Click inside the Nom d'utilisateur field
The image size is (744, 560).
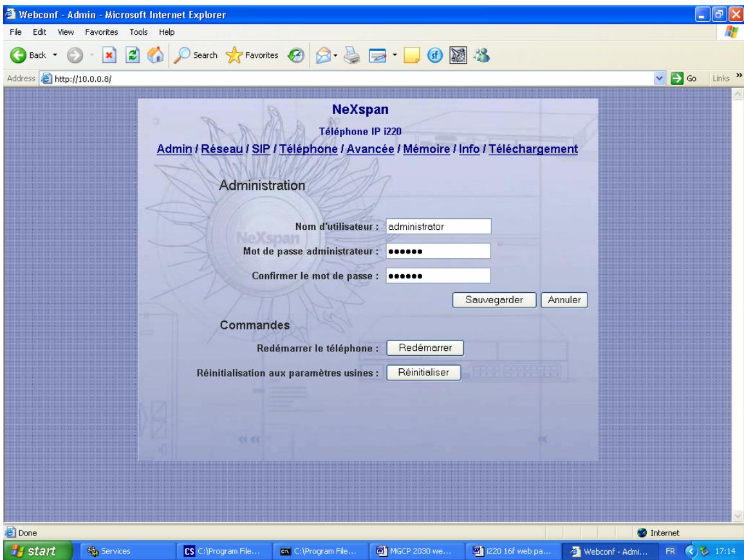(438, 227)
